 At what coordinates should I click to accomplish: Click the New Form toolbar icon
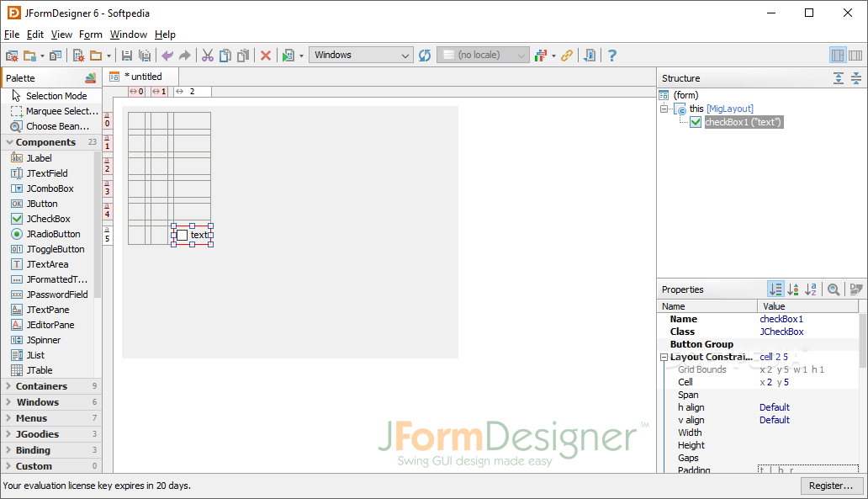pos(78,56)
